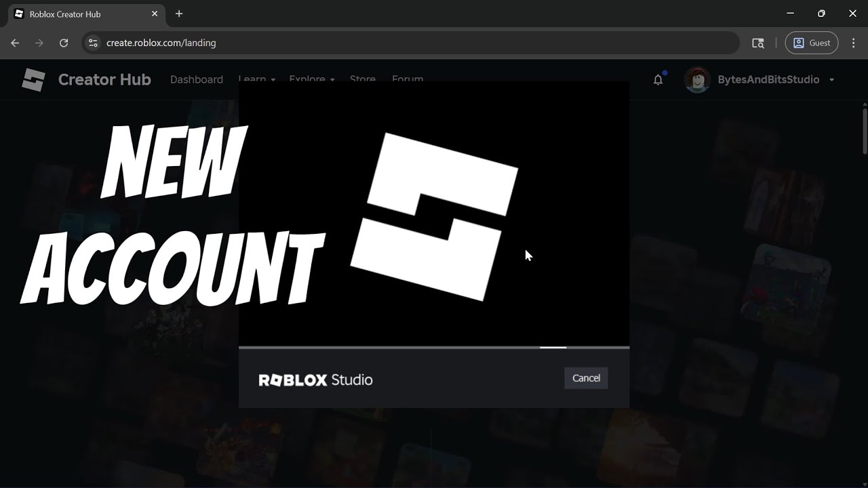Viewport: 868px width, 488px height.
Task: Open a new browser tab
Action: [179, 14]
